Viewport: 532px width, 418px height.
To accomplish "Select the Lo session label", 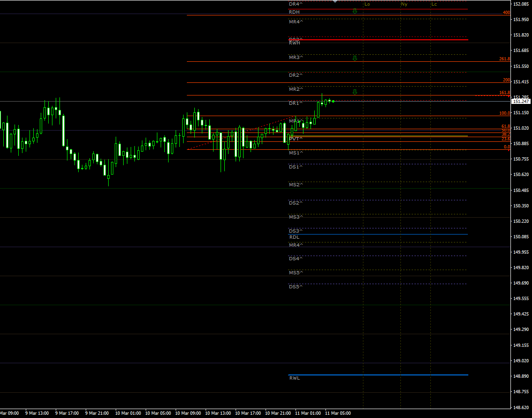I will pos(368,4).
